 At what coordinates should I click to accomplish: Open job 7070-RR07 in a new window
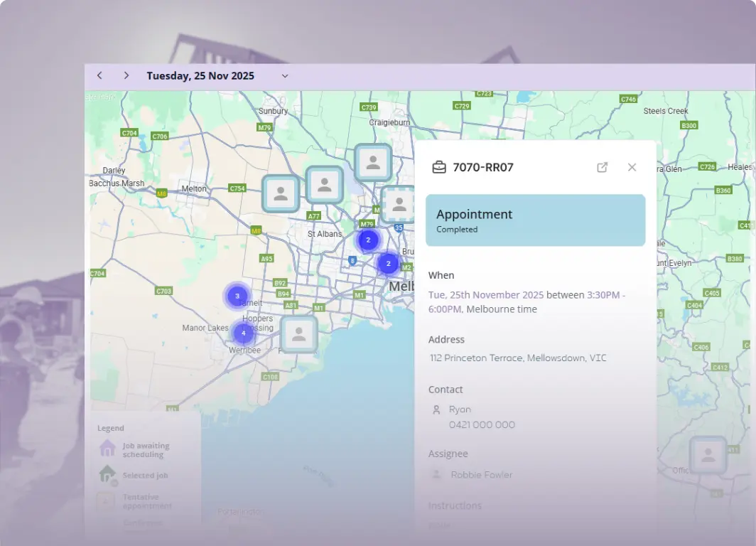(602, 167)
